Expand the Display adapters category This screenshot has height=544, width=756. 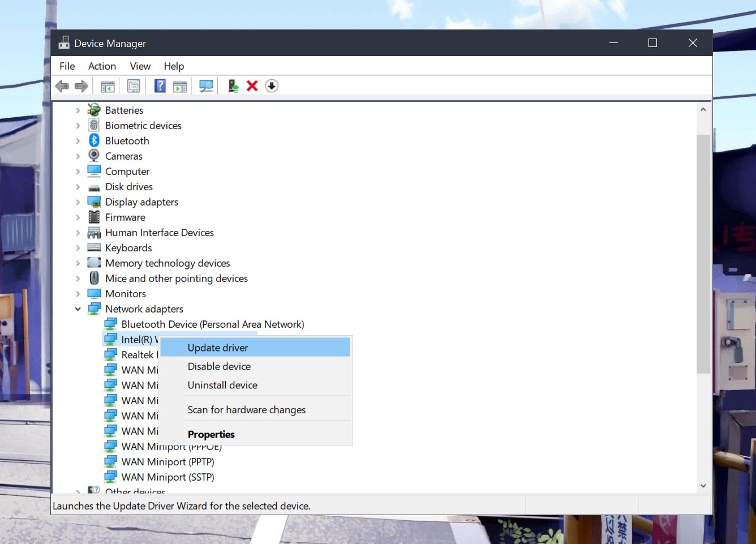click(x=78, y=202)
